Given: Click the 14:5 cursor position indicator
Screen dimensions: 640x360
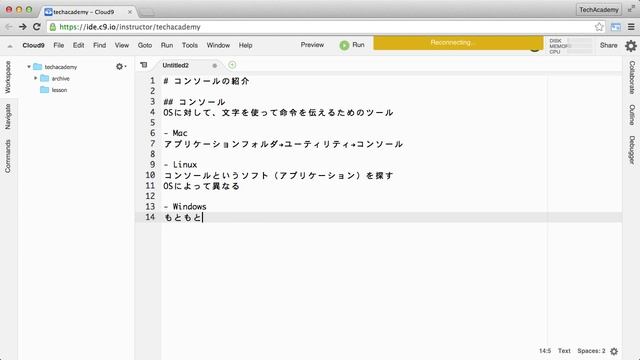Looking at the screenshot, I should [x=545, y=351].
